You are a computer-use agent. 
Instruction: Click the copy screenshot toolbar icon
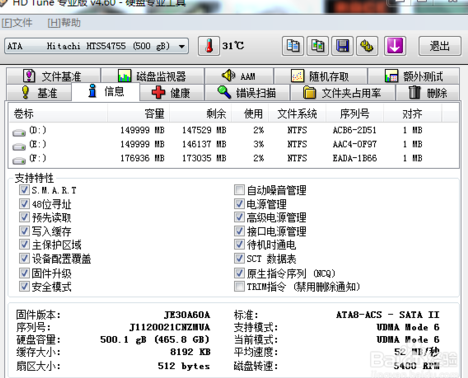(318, 46)
